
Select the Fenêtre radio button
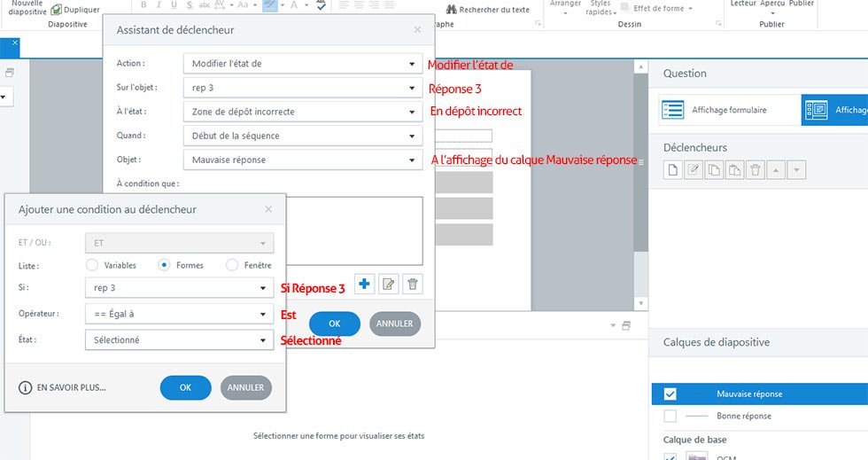click(232, 265)
